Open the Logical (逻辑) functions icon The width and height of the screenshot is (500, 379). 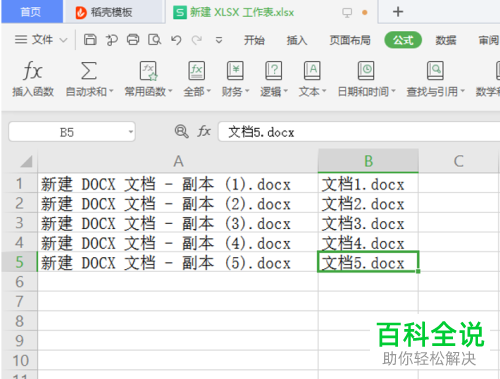pos(273,71)
